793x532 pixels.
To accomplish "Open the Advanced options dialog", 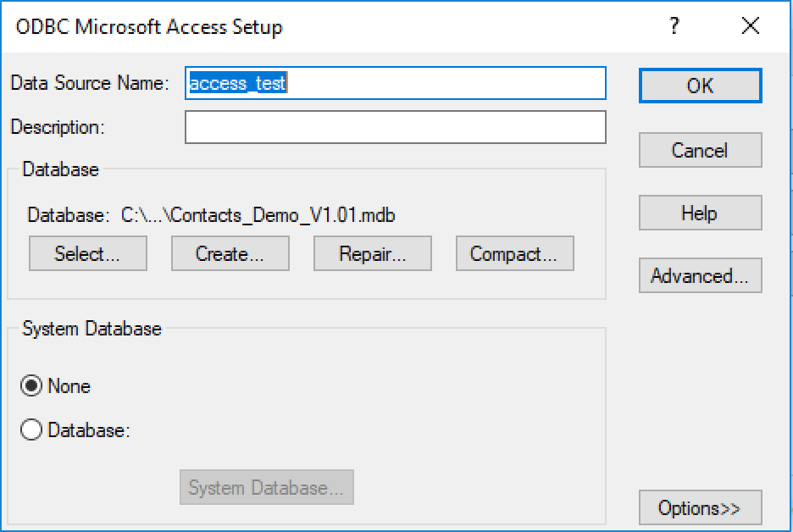I will 701,275.
